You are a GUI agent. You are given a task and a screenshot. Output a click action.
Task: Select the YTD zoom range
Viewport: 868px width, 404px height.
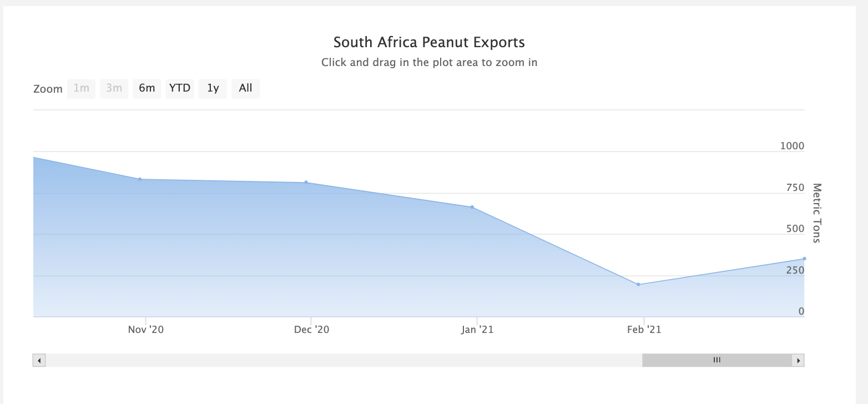tap(180, 88)
